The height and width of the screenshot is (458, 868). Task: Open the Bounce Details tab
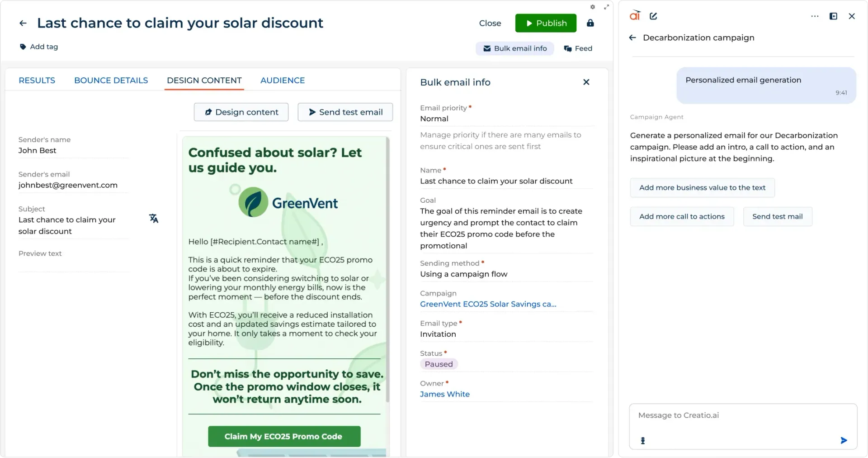(x=111, y=80)
